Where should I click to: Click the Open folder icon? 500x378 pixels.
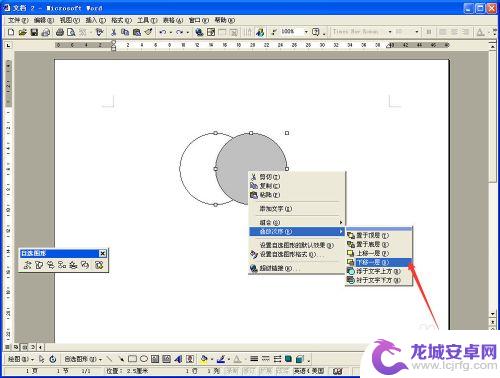pyautogui.click(x=22, y=32)
